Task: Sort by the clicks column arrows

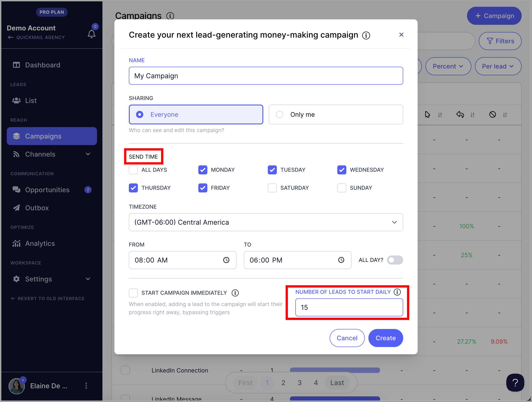Action: pos(440,115)
